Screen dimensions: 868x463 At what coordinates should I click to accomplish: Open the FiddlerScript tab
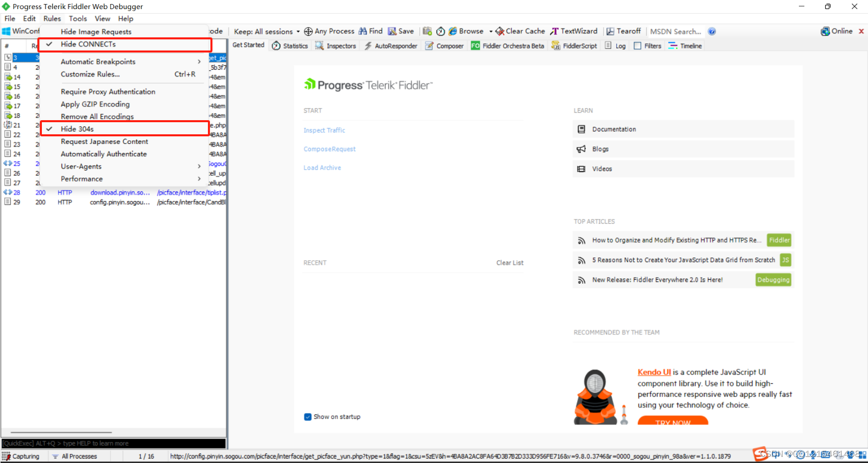pos(574,46)
